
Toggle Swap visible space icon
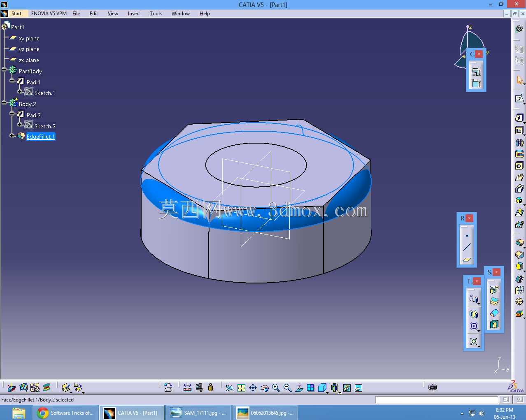tap(358, 388)
